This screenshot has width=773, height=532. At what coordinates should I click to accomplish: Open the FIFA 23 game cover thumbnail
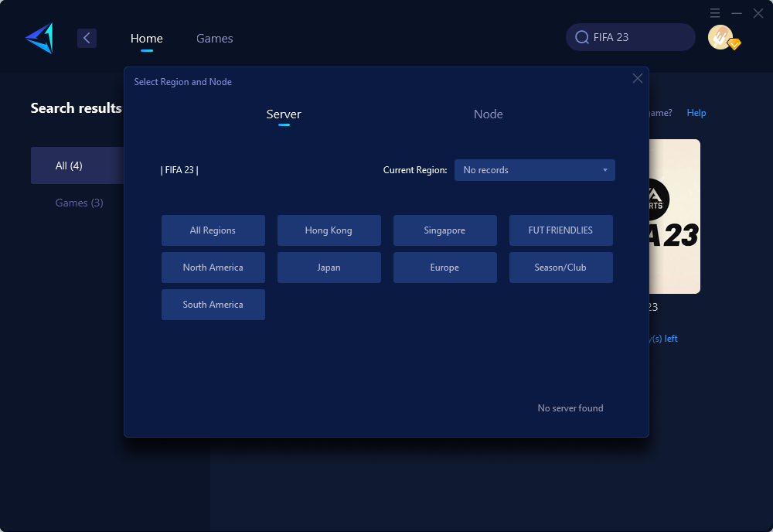[x=674, y=217]
